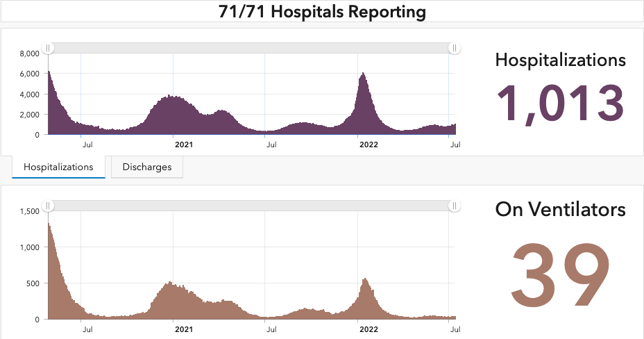This screenshot has height=339, width=644.
Task: Click the On Ventilators heading
Action: click(x=560, y=209)
